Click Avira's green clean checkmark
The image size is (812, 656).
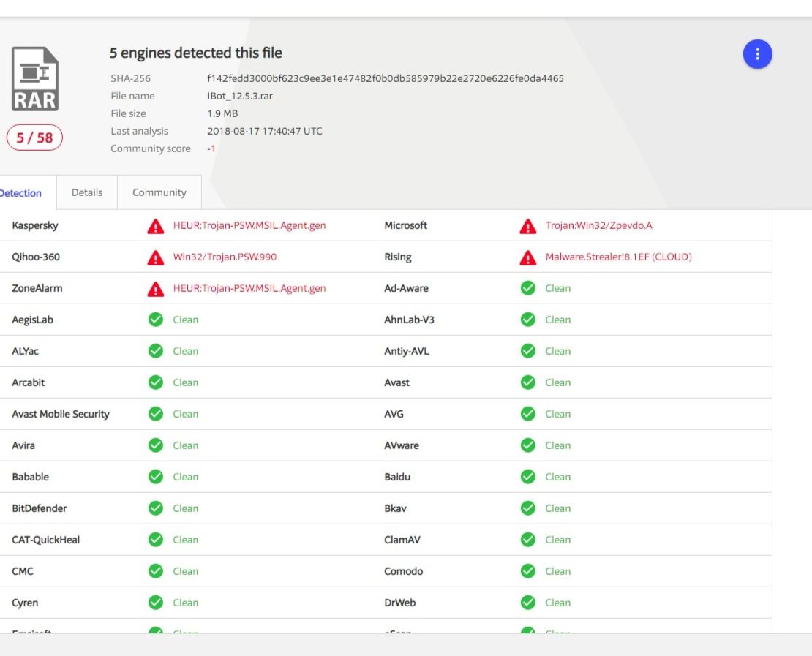point(155,445)
